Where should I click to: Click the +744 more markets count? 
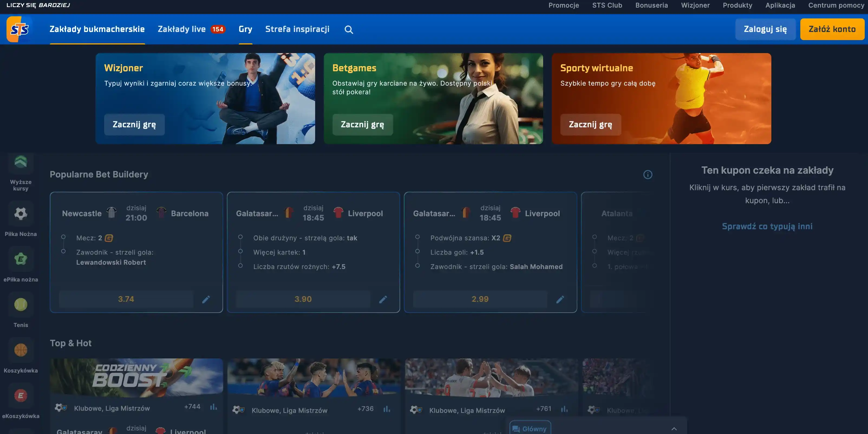pos(192,407)
